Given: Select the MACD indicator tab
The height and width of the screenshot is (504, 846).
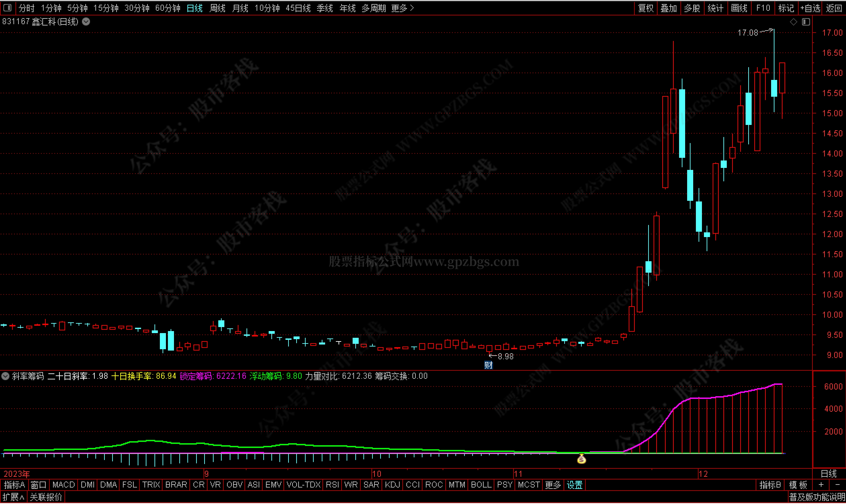Looking at the screenshot, I should coord(63,485).
